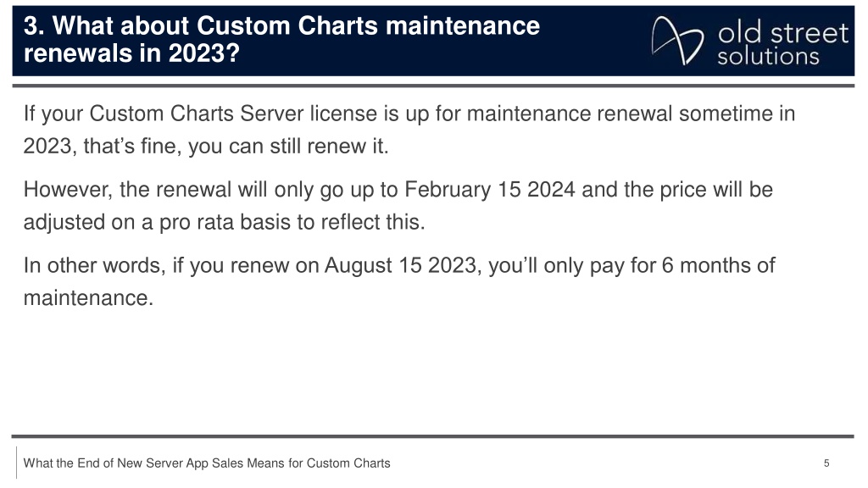The width and height of the screenshot is (868, 488).
Task: Click the 'old street' logo text
Action: [x=782, y=33]
